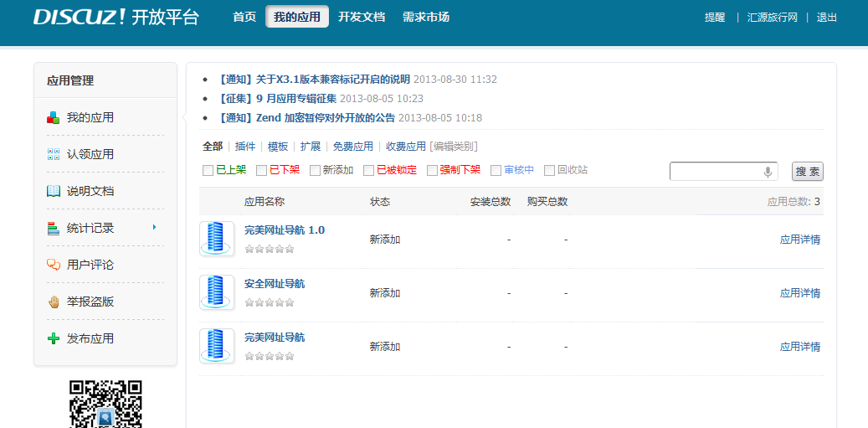Image resolution: width=868 pixels, height=428 pixels.
Task: Click the 说明文档 book icon
Action: click(53, 192)
